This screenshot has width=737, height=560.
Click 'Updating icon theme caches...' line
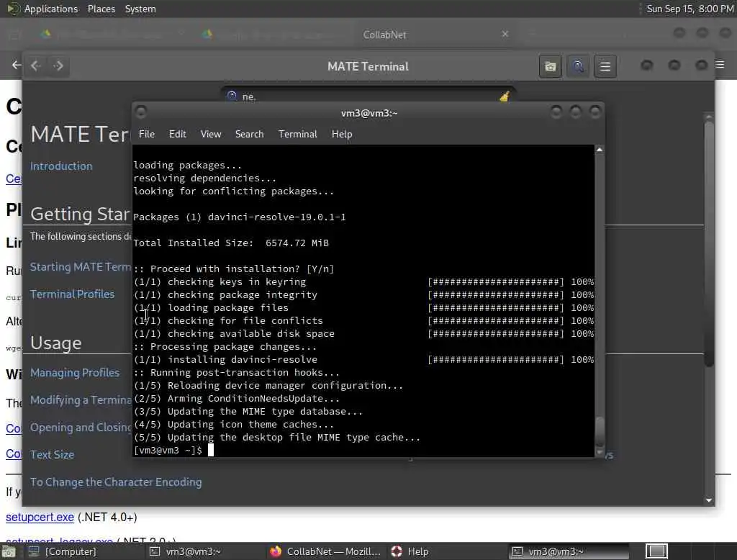[x=234, y=425]
